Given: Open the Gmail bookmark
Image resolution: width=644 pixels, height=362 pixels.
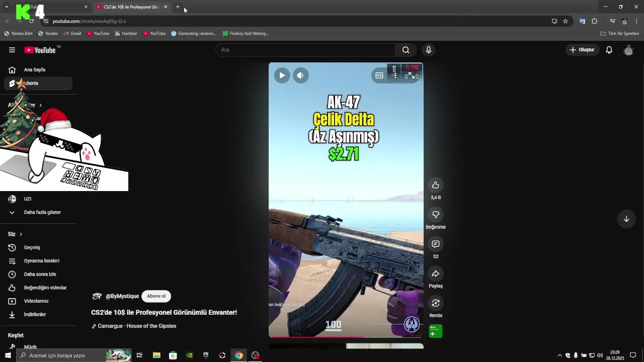Looking at the screenshot, I should (72, 34).
